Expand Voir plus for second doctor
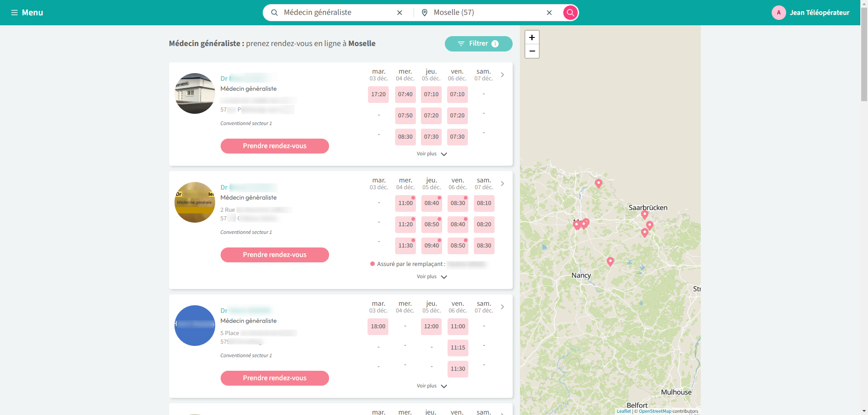 (431, 277)
